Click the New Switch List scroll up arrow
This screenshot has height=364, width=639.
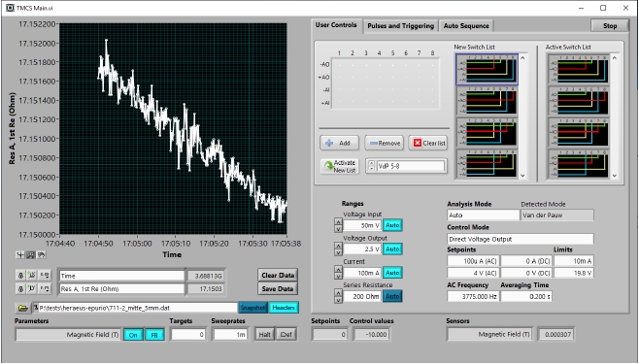pos(522,58)
